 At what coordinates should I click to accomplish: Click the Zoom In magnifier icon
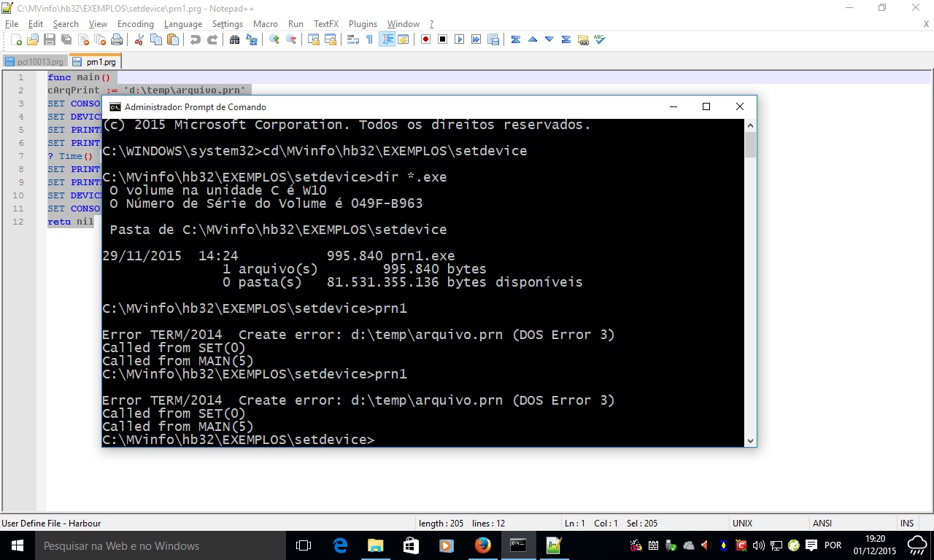(274, 39)
